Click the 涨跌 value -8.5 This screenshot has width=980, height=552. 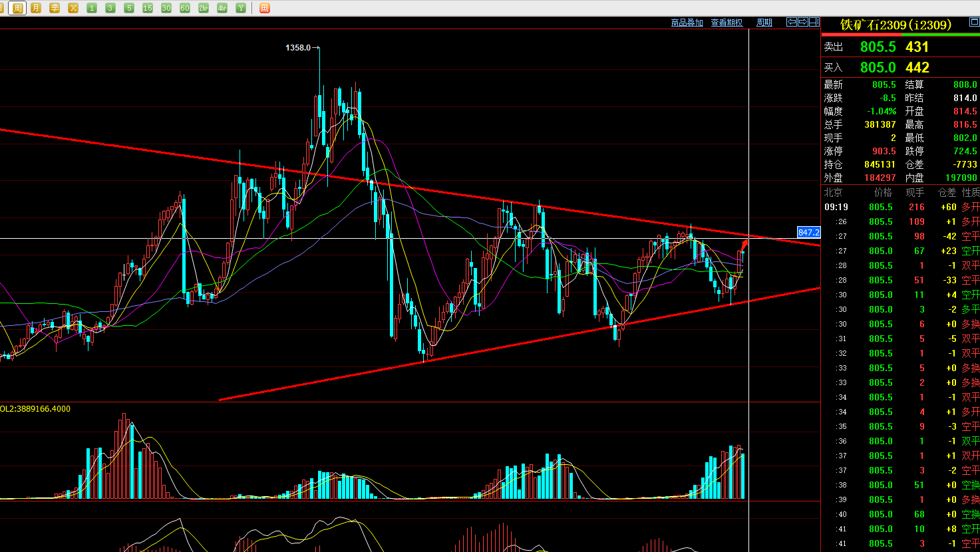888,98
